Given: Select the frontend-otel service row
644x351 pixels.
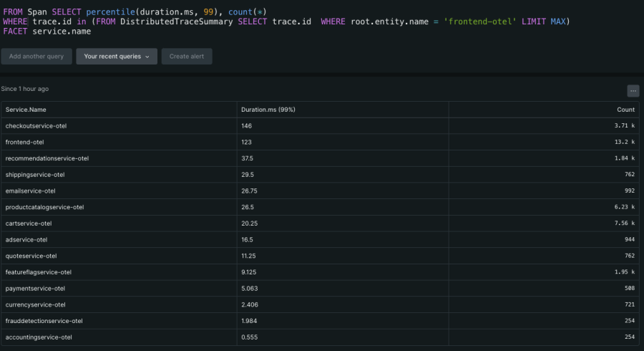Looking at the screenshot, I should pos(24,142).
